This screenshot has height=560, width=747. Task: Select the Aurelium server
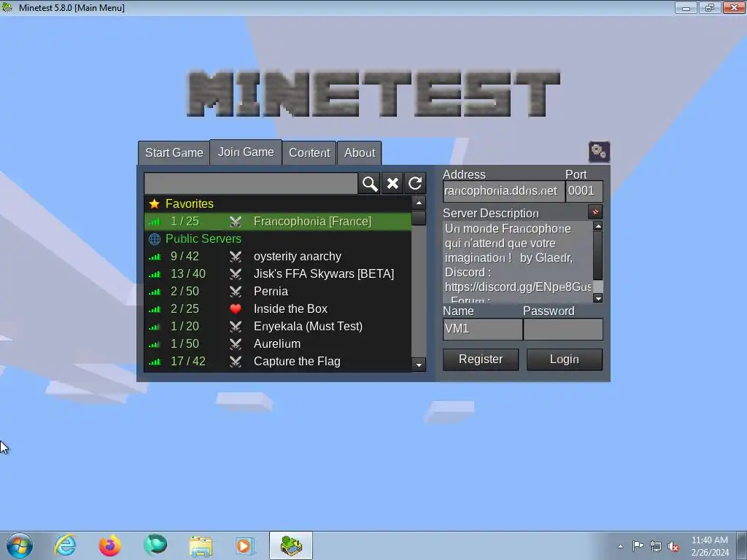pos(278,344)
